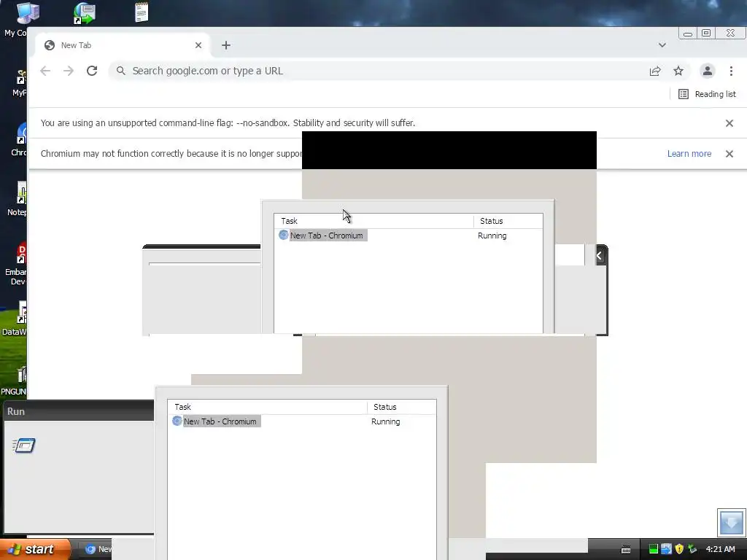Click the Run dialog program icon
Image resolution: width=747 pixels, height=560 pixels.
pyautogui.click(x=23, y=446)
